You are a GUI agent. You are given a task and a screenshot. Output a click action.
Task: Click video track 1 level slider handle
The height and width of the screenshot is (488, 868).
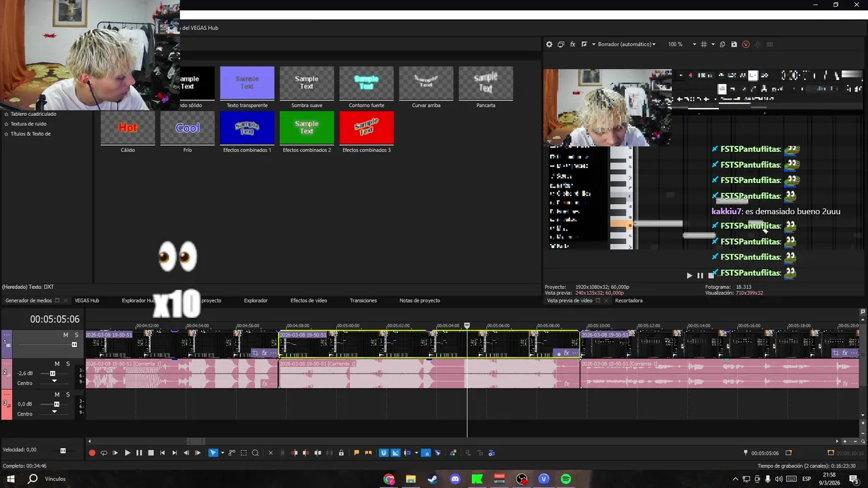[74, 344]
